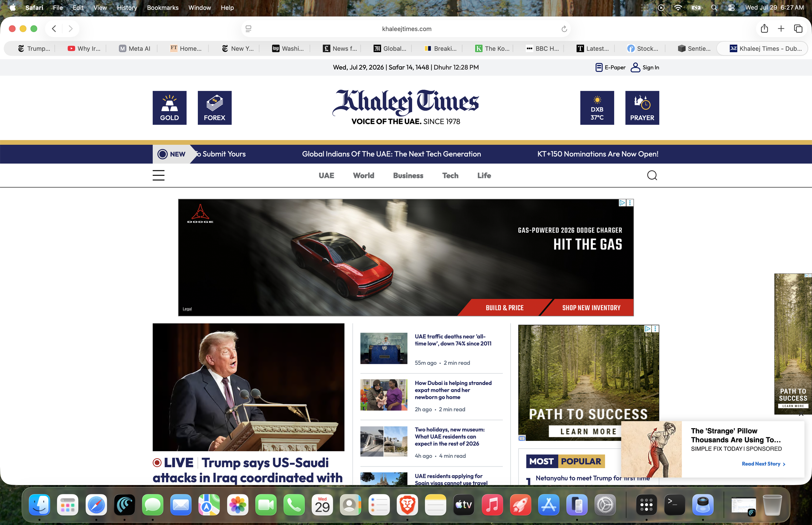Image resolution: width=812 pixels, height=525 pixels.
Task: Open Photos from the Dock
Action: 237,505
